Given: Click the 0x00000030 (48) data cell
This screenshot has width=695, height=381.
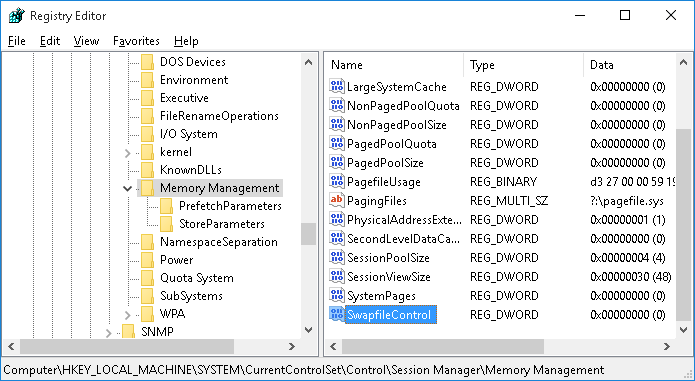Looking at the screenshot, I should [x=630, y=277].
